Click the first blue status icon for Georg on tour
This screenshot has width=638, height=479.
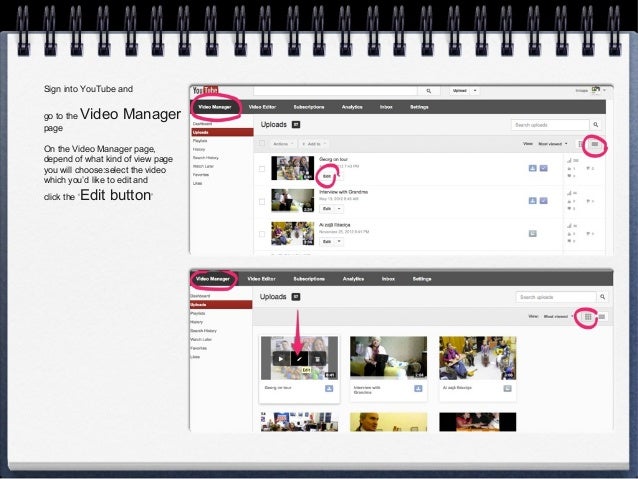pos(532,168)
